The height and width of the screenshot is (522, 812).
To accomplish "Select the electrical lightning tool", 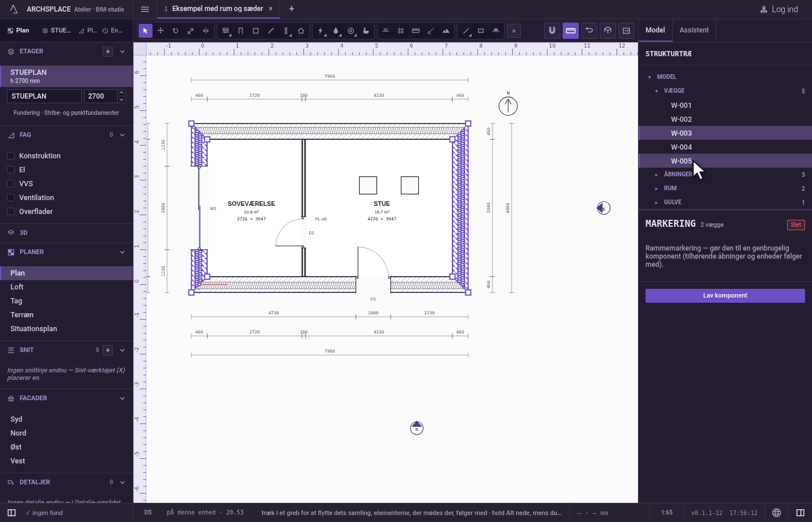I will [321, 31].
